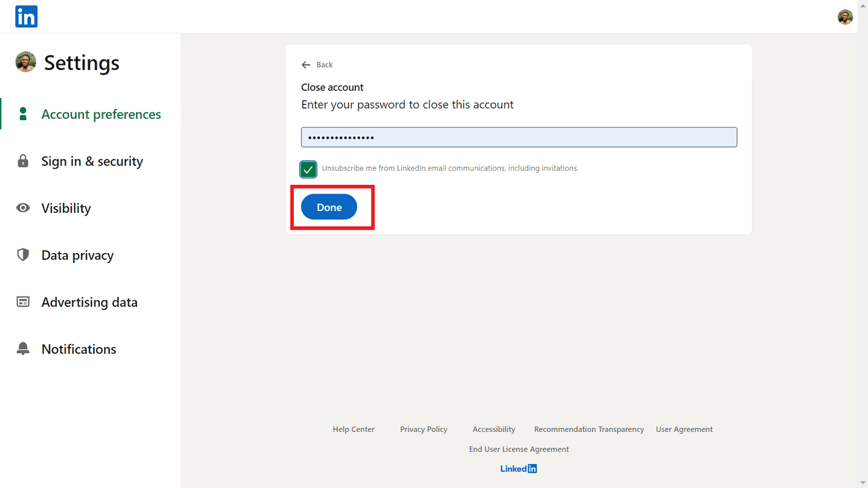Click the Account preferences person icon
868x488 pixels.
pyautogui.click(x=23, y=114)
